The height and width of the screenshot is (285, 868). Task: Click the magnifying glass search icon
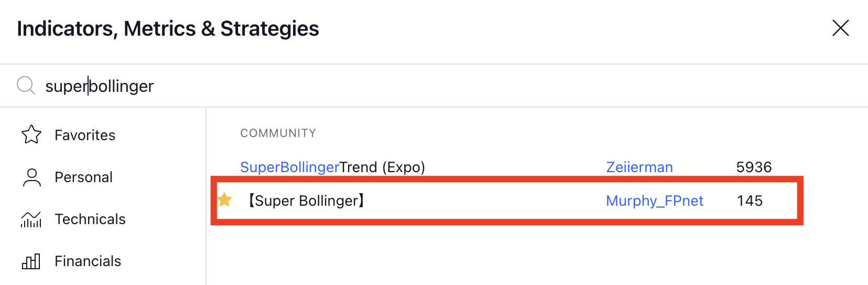(26, 85)
